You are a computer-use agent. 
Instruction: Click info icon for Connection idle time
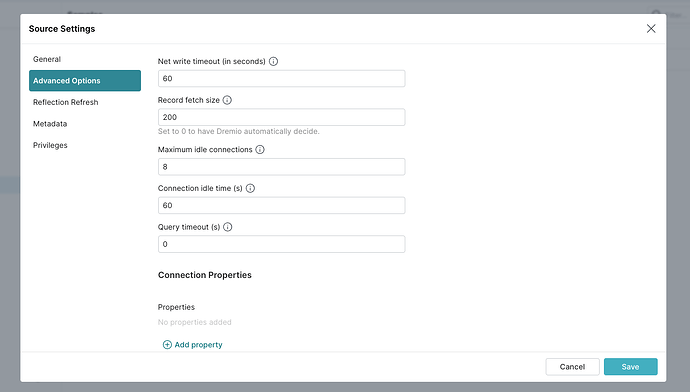click(250, 188)
